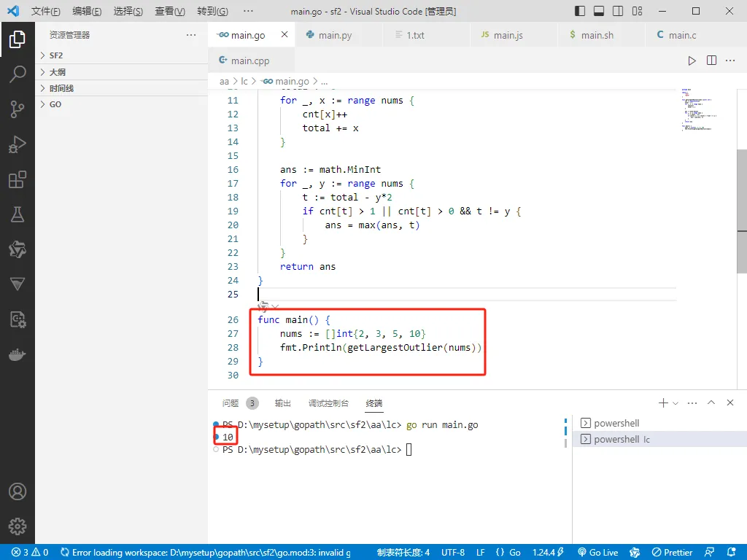The image size is (747, 560).
Task: Toggle secondary sidebar layout icon
Action: [x=618, y=11]
